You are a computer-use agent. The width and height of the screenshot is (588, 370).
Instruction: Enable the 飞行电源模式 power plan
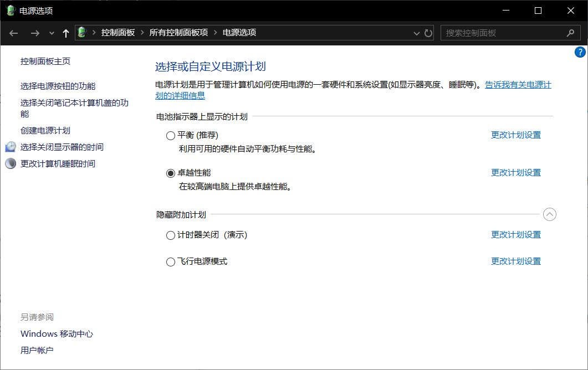click(x=170, y=261)
